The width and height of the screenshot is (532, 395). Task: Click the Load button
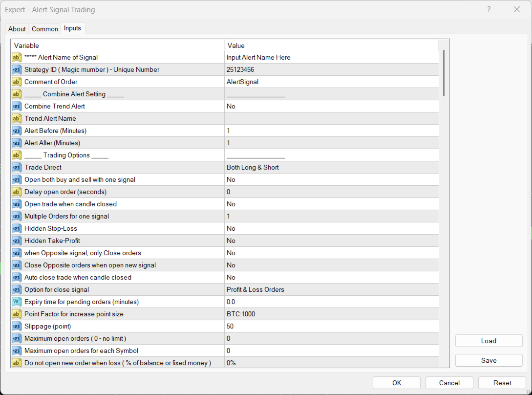pyautogui.click(x=489, y=341)
